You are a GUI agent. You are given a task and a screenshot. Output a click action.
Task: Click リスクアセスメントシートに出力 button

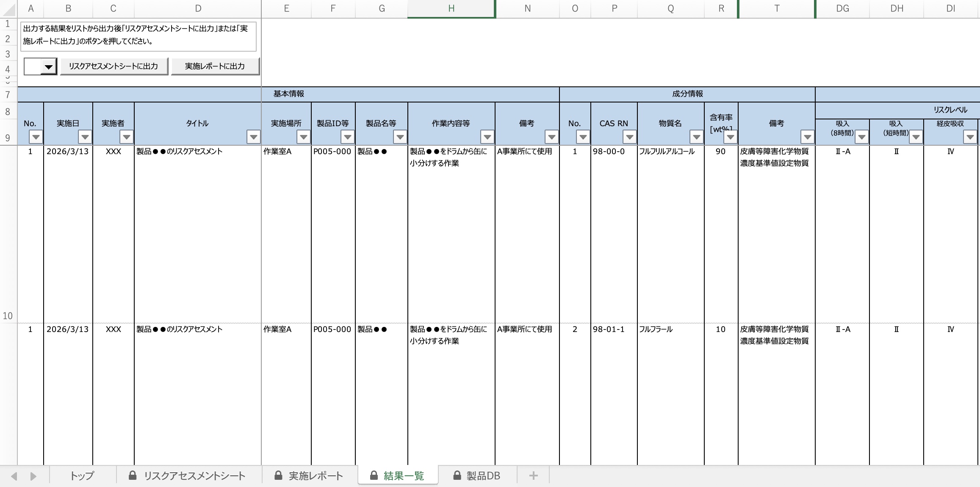114,66
